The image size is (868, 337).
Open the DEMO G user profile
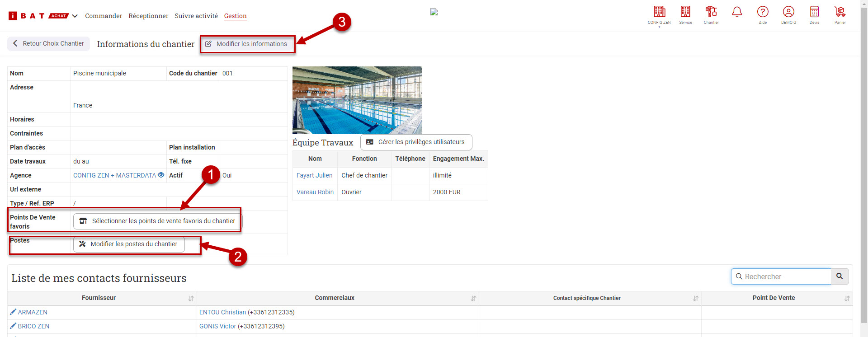tap(788, 12)
